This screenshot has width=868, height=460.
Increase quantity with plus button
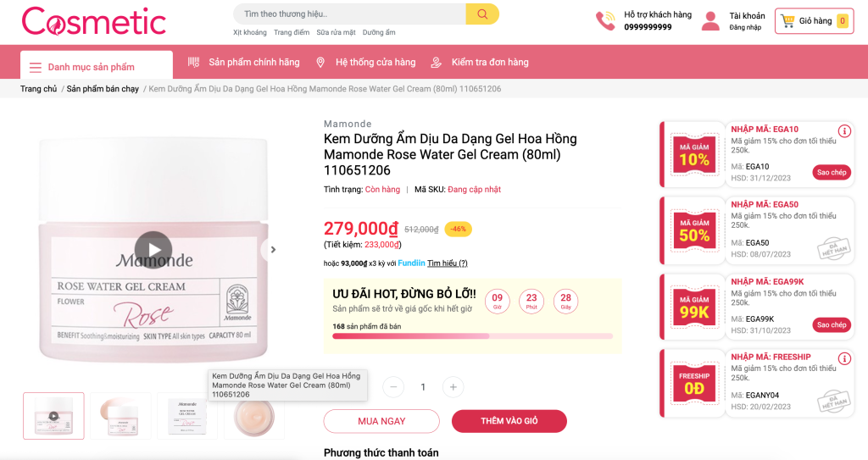coord(453,387)
